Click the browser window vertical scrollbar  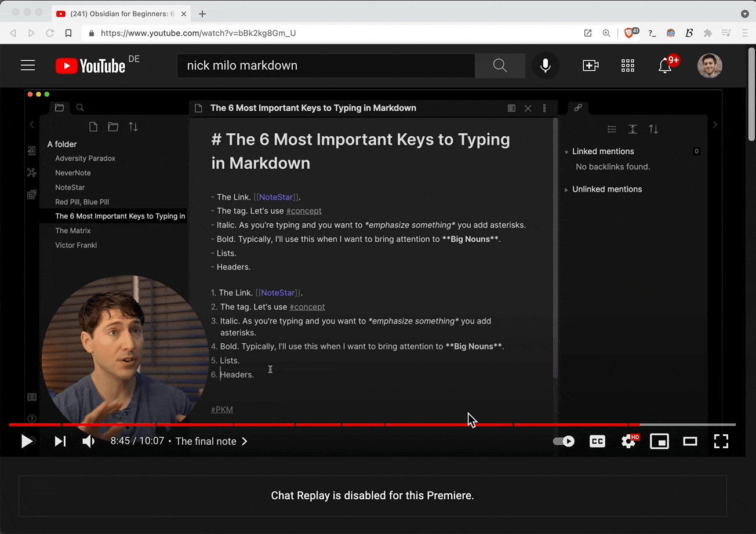point(751,93)
